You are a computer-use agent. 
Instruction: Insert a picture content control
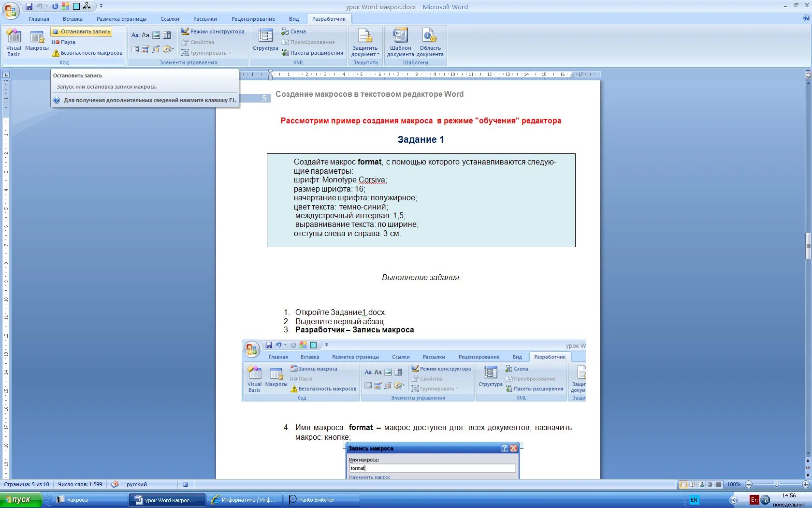coord(156,35)
